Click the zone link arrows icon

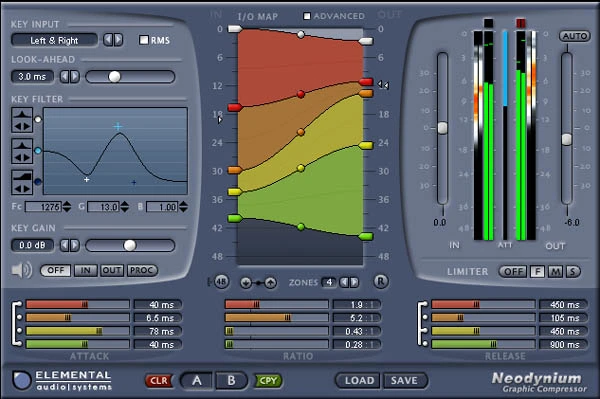[258, 283]
